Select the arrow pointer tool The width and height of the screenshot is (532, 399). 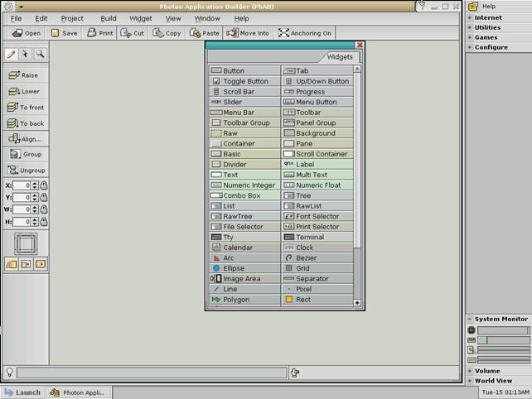click(x=25, y=55)
